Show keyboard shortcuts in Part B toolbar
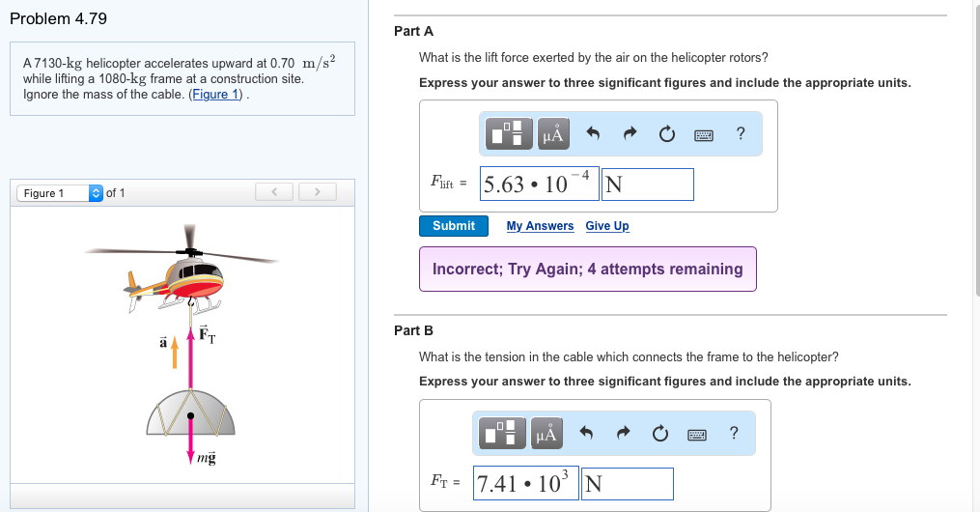This screenshot has width=980, height=512. (x=697, y=434)
